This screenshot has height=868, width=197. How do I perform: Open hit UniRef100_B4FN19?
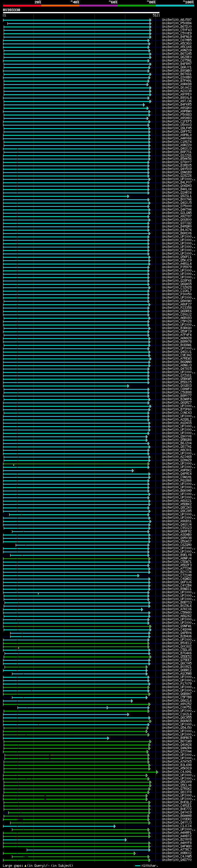click(177, 37)
